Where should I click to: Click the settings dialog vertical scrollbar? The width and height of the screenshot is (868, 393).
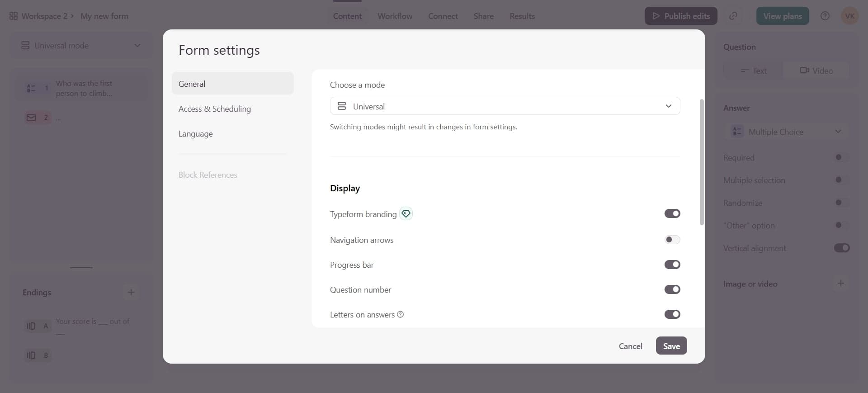[702, 162]
